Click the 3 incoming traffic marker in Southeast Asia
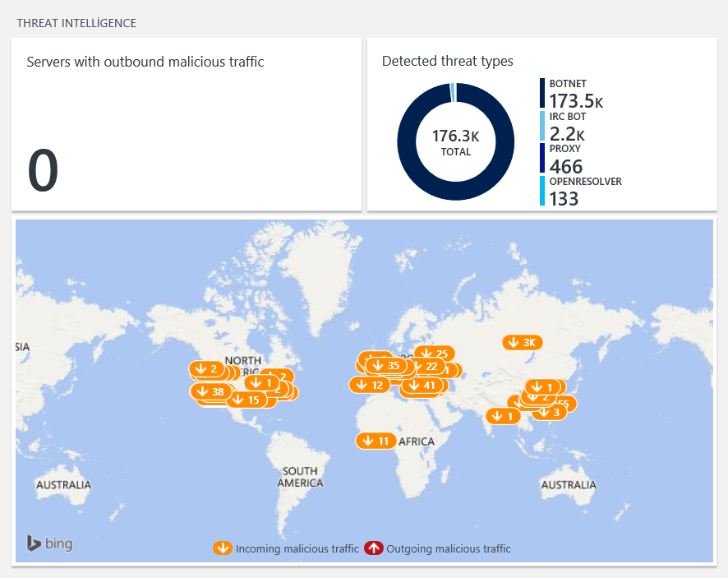 click(551, 412)
